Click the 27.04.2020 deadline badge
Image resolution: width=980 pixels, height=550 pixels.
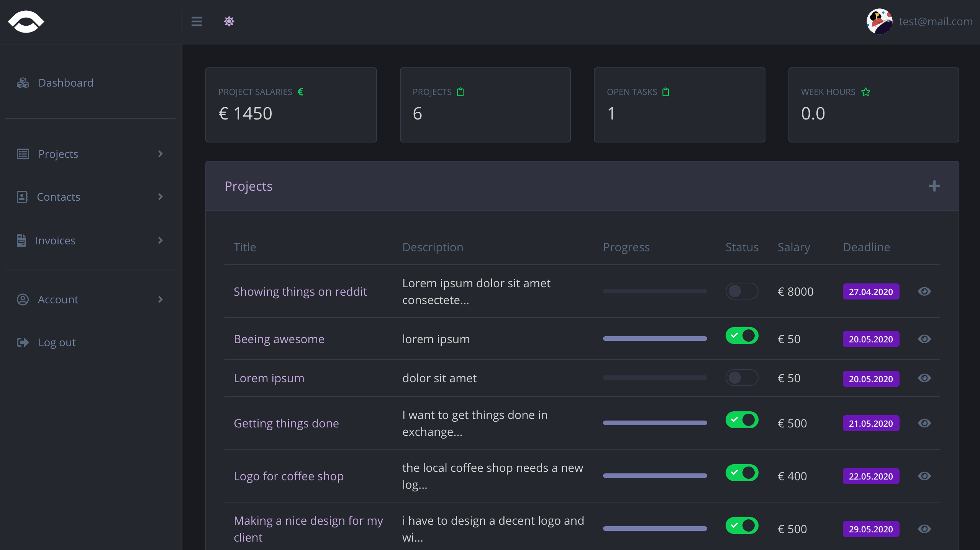coord(870,292)
